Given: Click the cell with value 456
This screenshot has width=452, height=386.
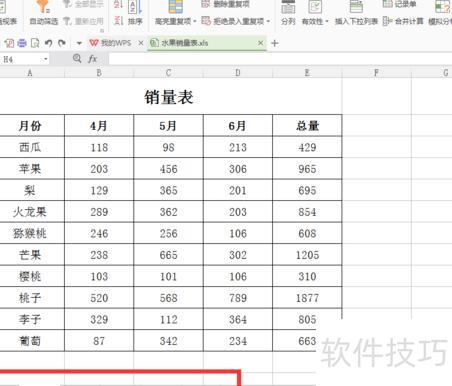Looking at the screenshot, I should click(168, 169).
